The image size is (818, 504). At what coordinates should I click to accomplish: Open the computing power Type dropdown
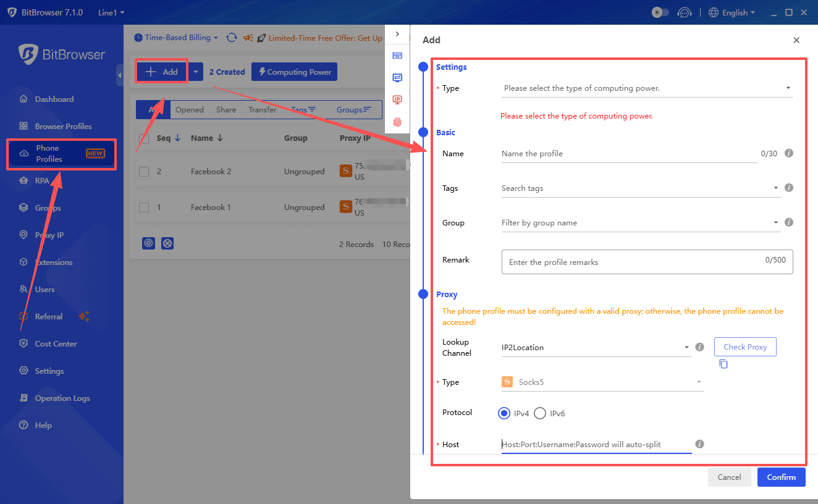(646, 88)
